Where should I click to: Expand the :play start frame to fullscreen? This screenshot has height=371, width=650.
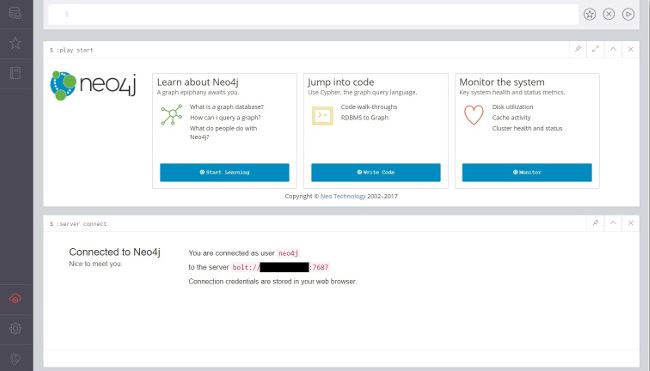(x=595, y=49)
